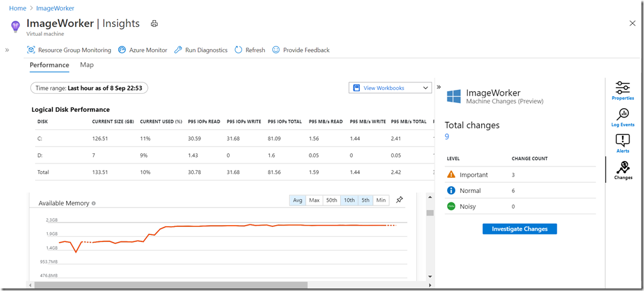Select the Total disk row label

tap(43, 172)
